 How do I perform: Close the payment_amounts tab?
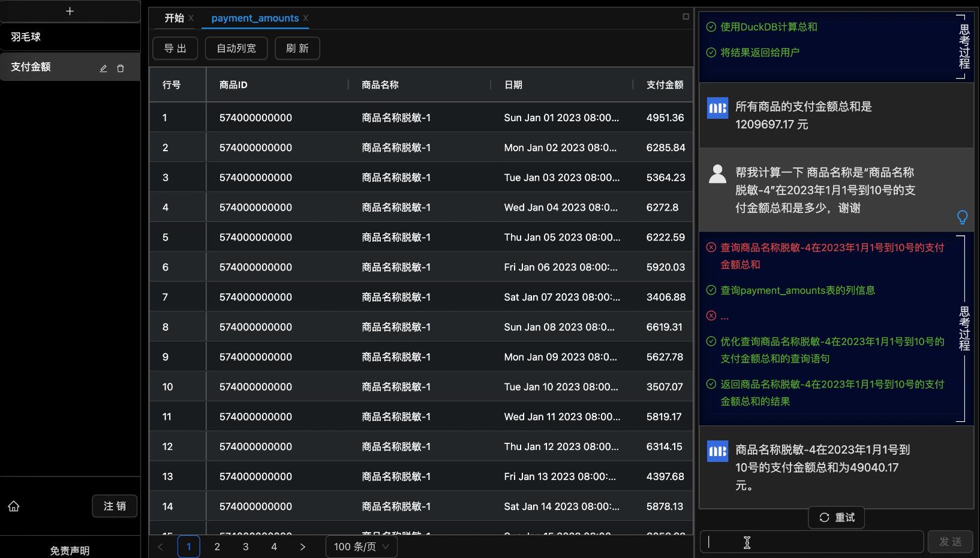306,18
